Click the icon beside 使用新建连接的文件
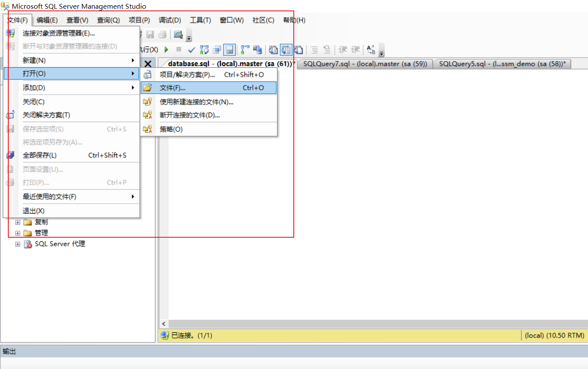The width and height of the screenshot is (588, 369). pyautogui.click(x=148, y=102)
